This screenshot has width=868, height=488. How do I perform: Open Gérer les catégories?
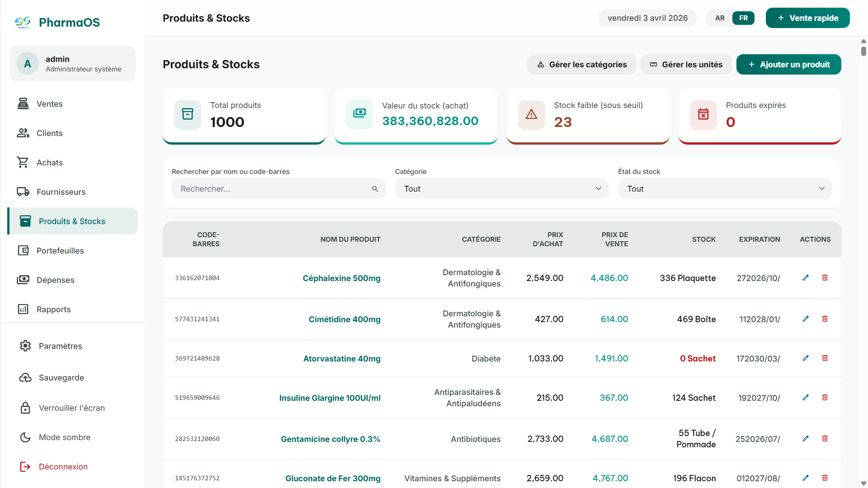click(x=581, y=65)
